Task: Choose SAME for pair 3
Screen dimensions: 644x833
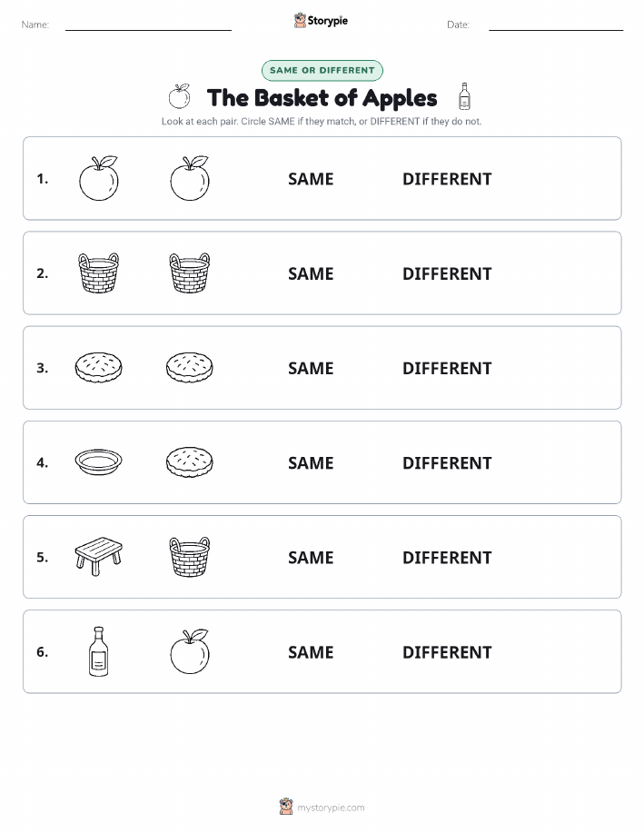Action: [x=311, y=368]
